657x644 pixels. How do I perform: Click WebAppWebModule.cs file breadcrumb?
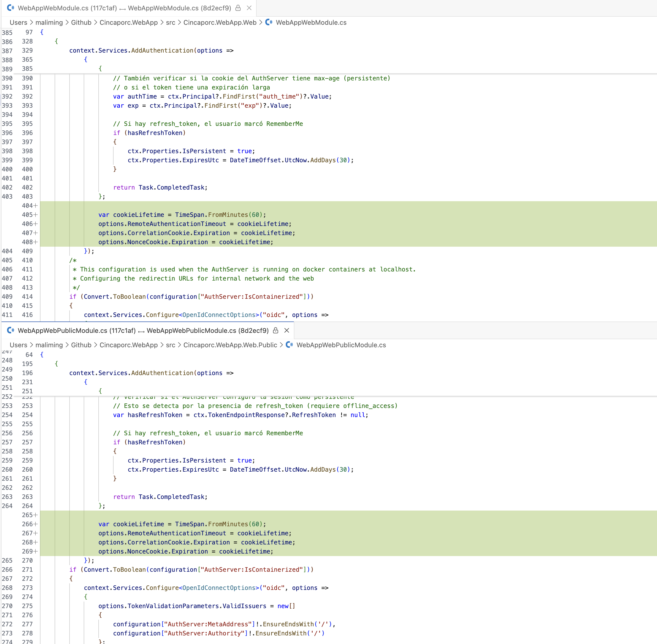coord(311,22)
